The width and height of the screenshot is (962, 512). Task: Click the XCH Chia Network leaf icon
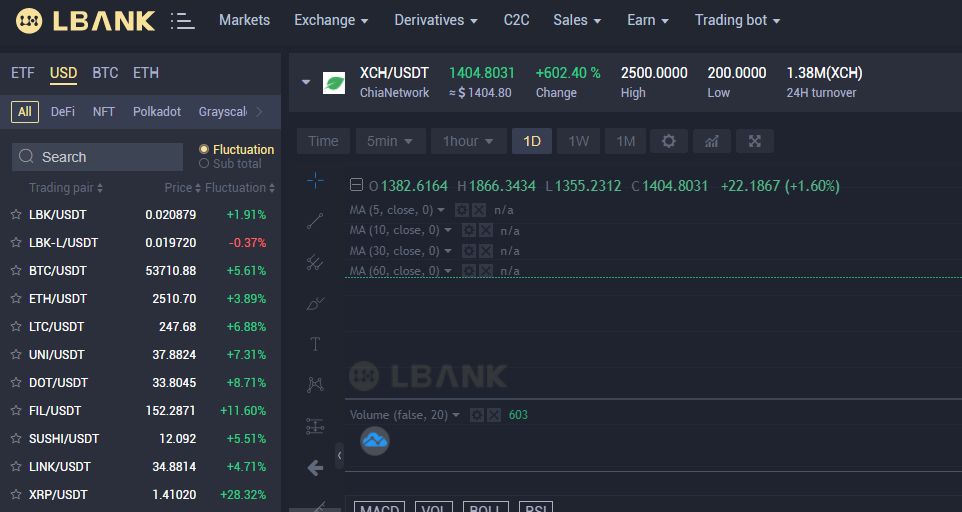(334, 83)
